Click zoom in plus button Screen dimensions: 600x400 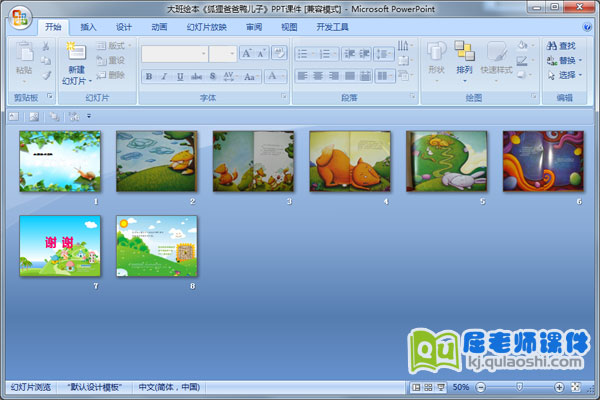pyautogui.click(x=559, y=387)
